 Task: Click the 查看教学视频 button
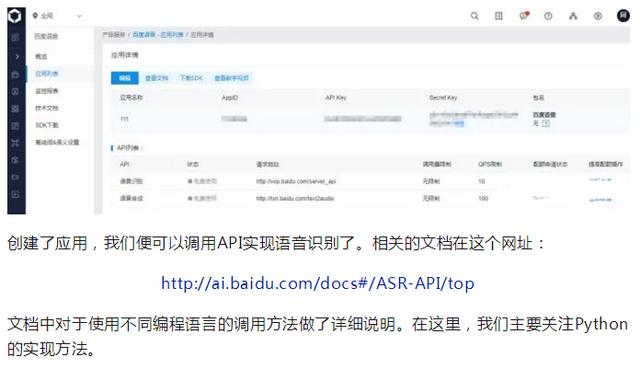click(231, 78)
